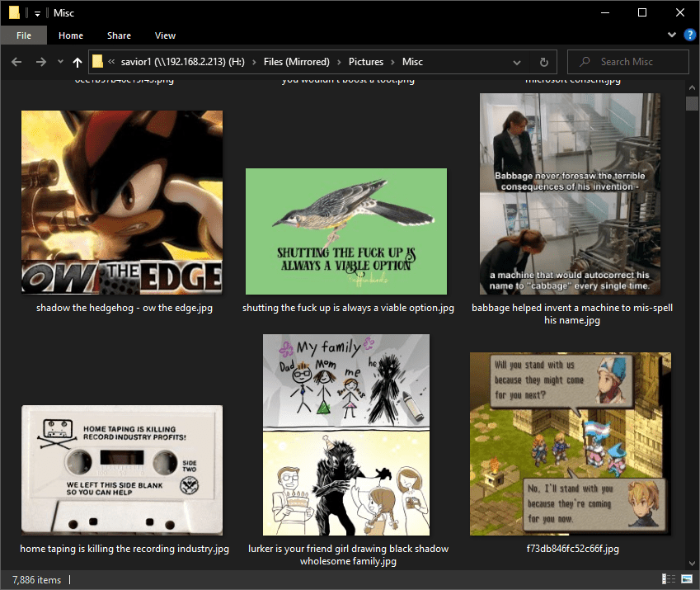Click the folder icon in the title bar
The height and width of the screenshot is (590, 700).
pos(13,12)
